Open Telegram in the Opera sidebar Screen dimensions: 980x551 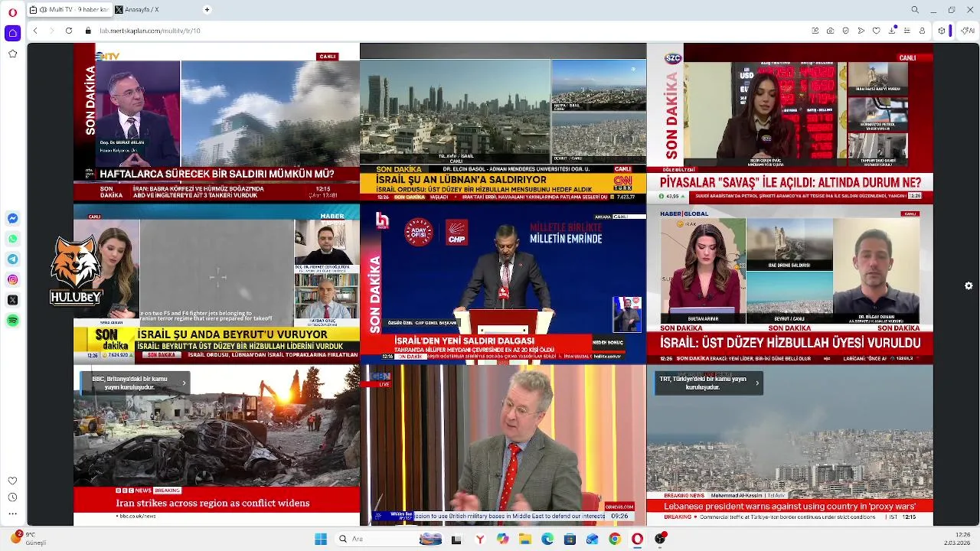coord(12,259)
